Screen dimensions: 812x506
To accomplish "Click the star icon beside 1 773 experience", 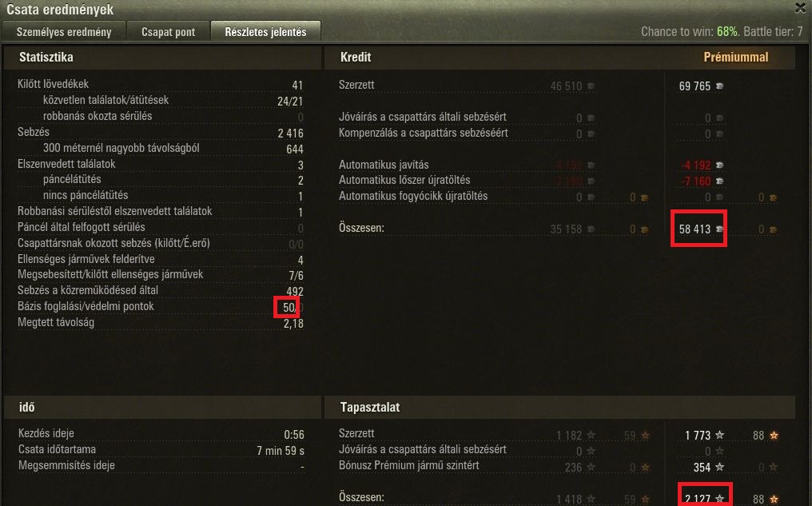I will 719,435.
